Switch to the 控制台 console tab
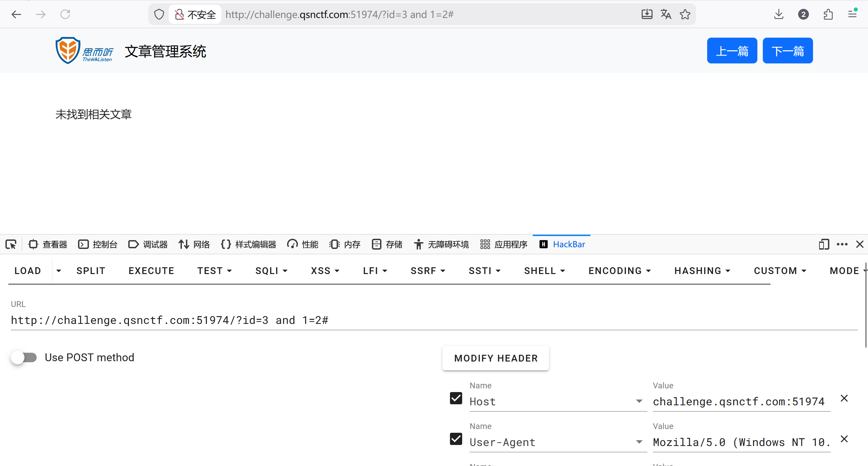This screenshot has width=868, height=466. [98, 244]
